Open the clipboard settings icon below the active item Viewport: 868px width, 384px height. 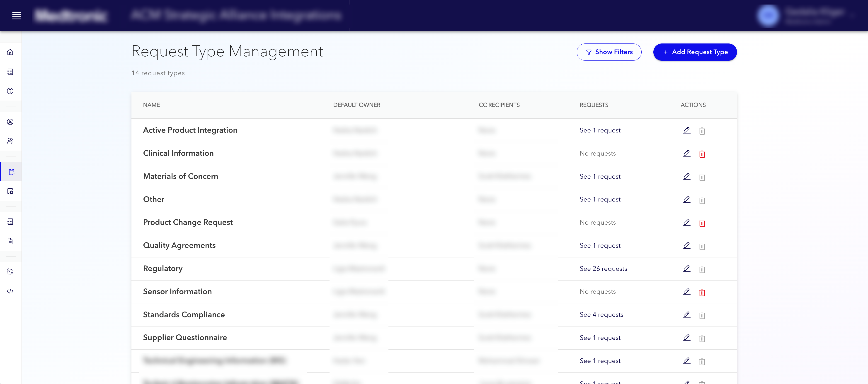pos(10,191)
